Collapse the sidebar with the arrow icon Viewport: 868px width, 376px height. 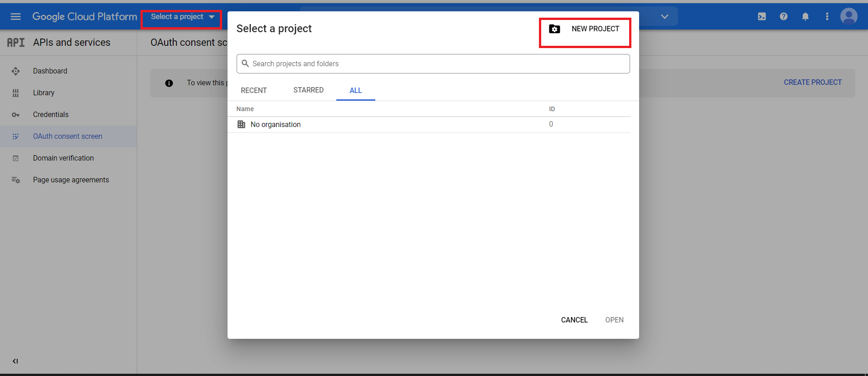tap(15, 361)
